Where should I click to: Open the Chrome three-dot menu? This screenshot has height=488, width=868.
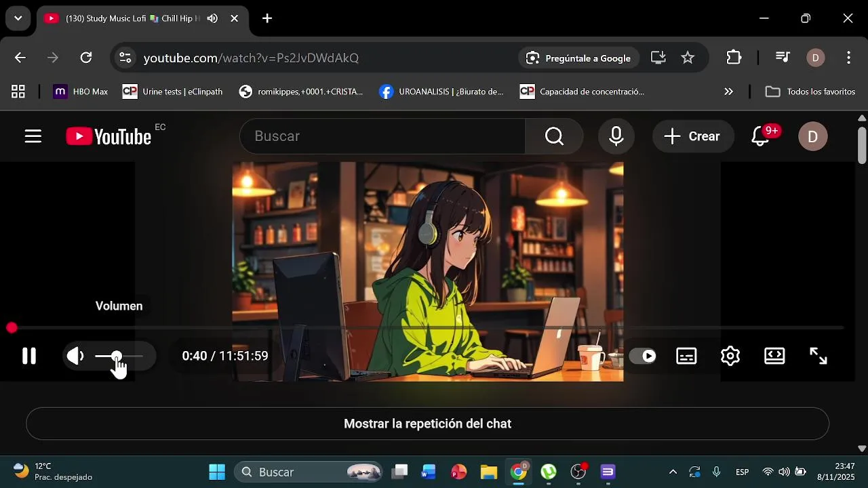point(848,58)
